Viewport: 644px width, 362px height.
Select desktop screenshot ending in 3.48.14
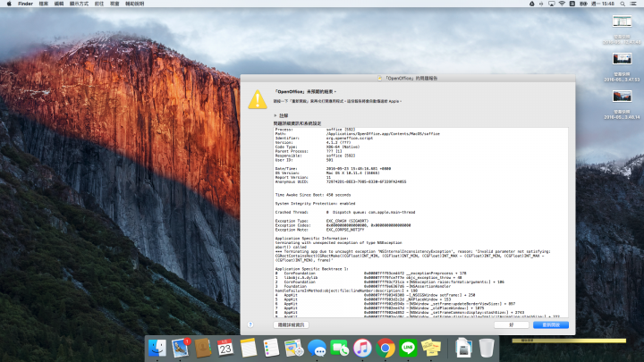click(622, 105)
